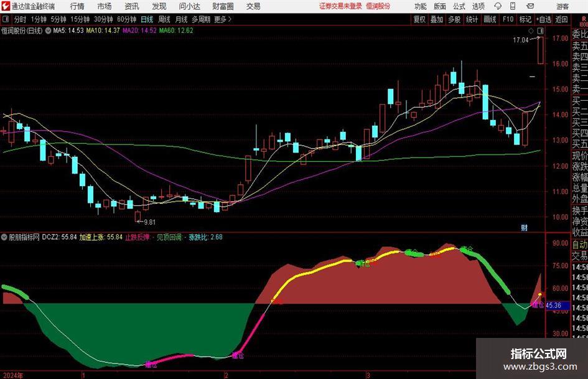Select the 日线 daily period
This screenshot has height=379, width=588.
click(147, 19)
